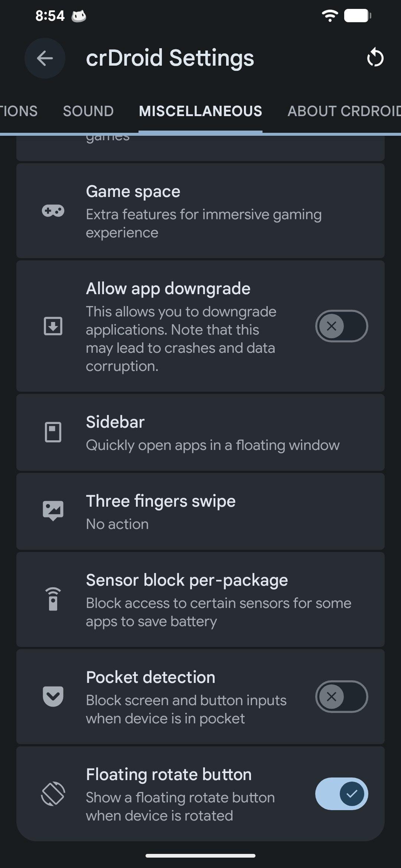Image resolution: width=401 pixels, height=868 pixels.
Task: Tap the Floating rotate button screen-rotation icon
Action: (53, 793)
